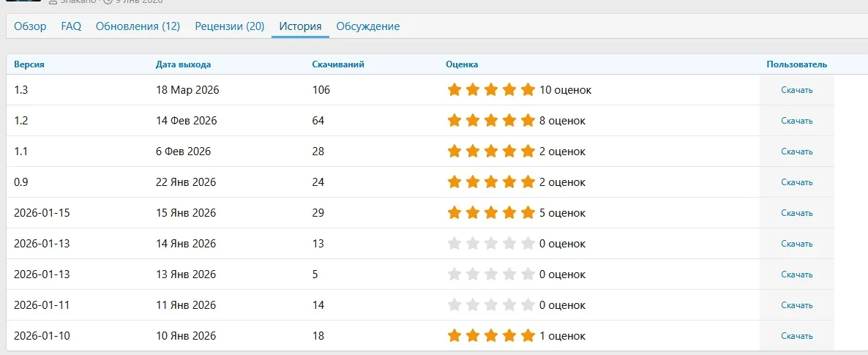Click the star rating for version 1.1

coord(491,152)
